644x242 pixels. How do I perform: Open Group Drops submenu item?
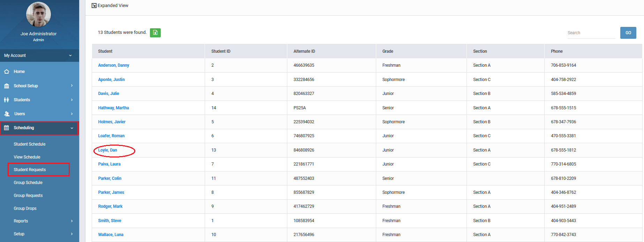[25, 208]
